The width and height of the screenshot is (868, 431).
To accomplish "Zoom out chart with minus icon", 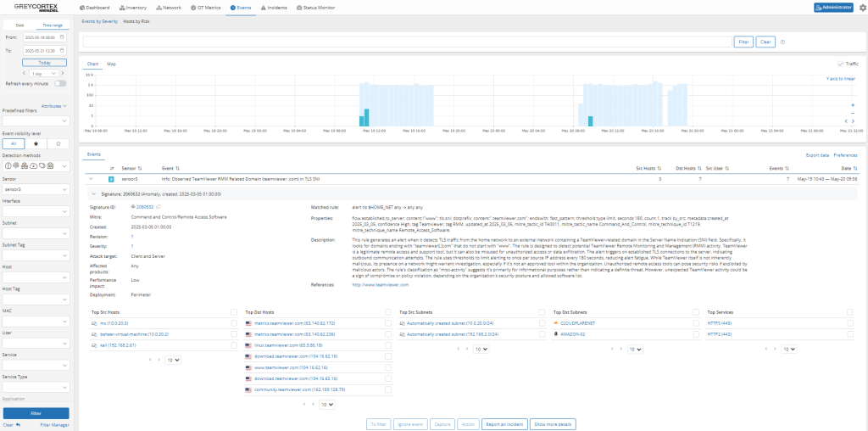I will click(853, 113).
